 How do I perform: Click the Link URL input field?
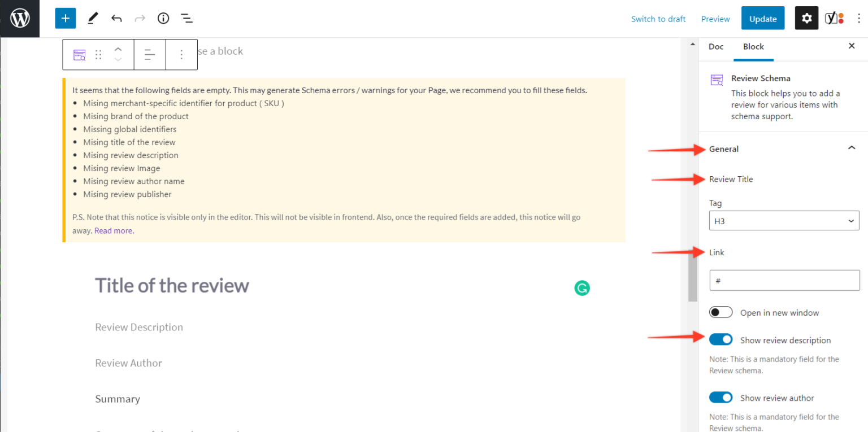pyautogui.click(x=784, y=280)
